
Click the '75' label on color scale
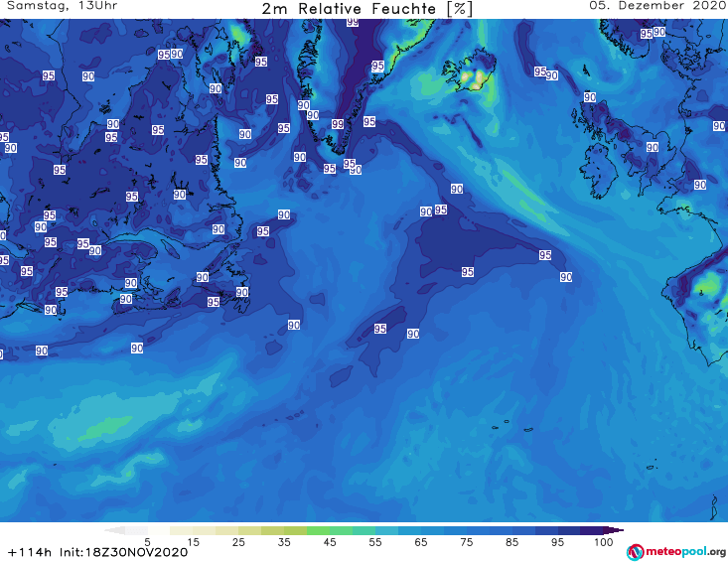tap(467, 542)
